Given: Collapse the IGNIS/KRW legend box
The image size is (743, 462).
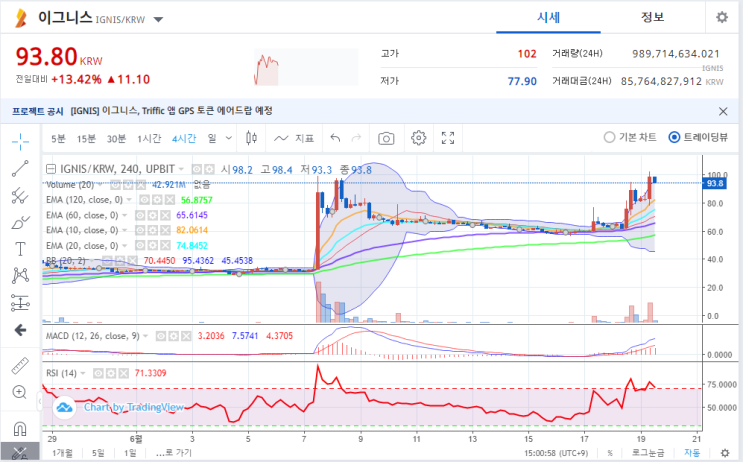Looking at the screenshot, I should (51, 169).
